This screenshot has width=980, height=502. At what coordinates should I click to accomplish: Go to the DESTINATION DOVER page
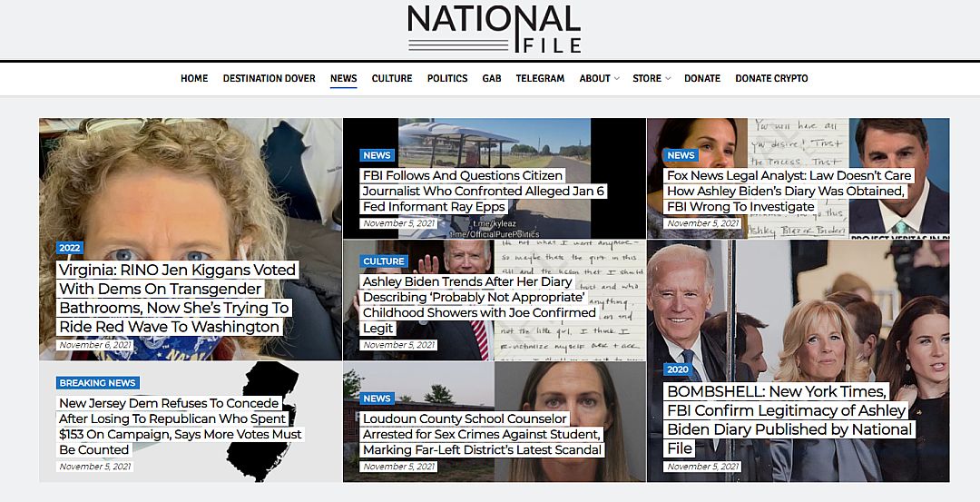pyautogui.click(x=269, y=78)
